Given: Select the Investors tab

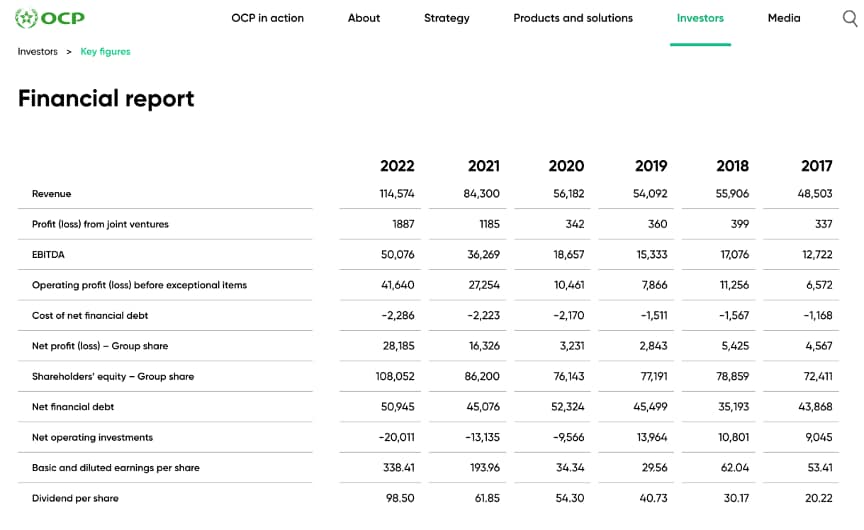Looking at the screenshot, I should click(x=700, y=18).
